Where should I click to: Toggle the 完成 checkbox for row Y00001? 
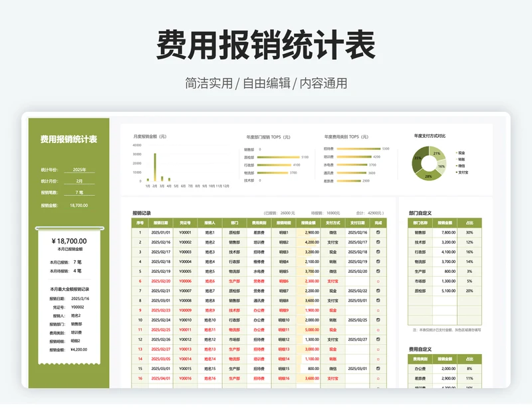378,232
